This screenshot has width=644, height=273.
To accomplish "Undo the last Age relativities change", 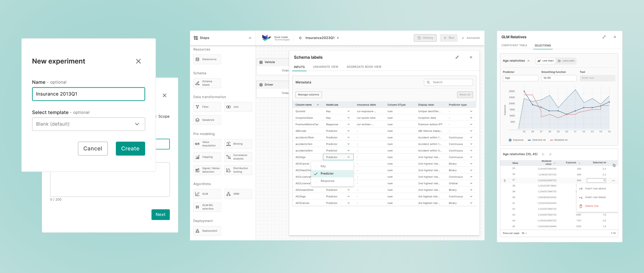I will (543, 154).
